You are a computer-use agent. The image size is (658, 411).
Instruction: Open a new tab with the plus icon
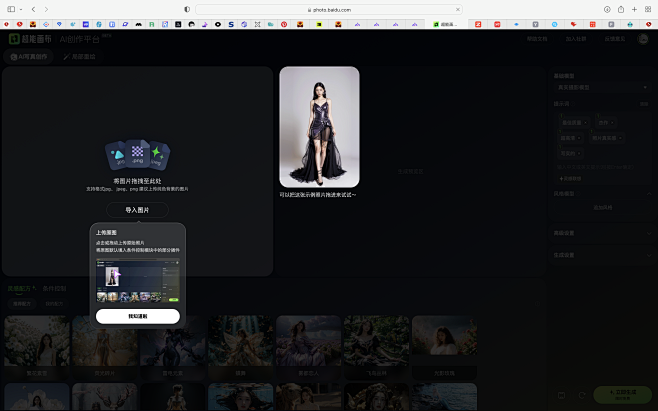634,9
